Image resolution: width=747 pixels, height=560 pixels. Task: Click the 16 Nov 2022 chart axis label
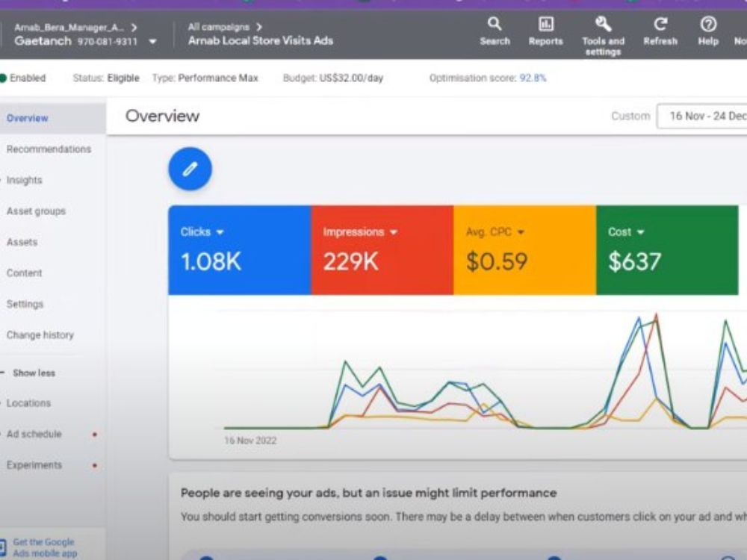(x=250, y=441)
